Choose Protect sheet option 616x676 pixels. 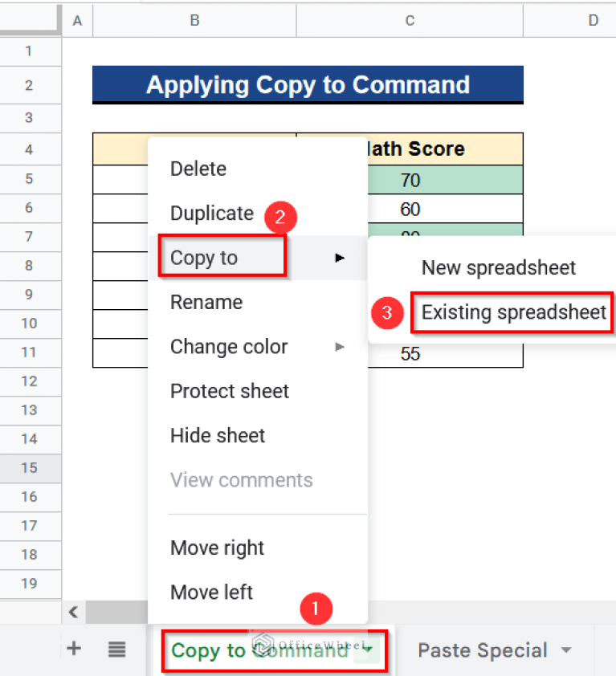click(230, 391)
